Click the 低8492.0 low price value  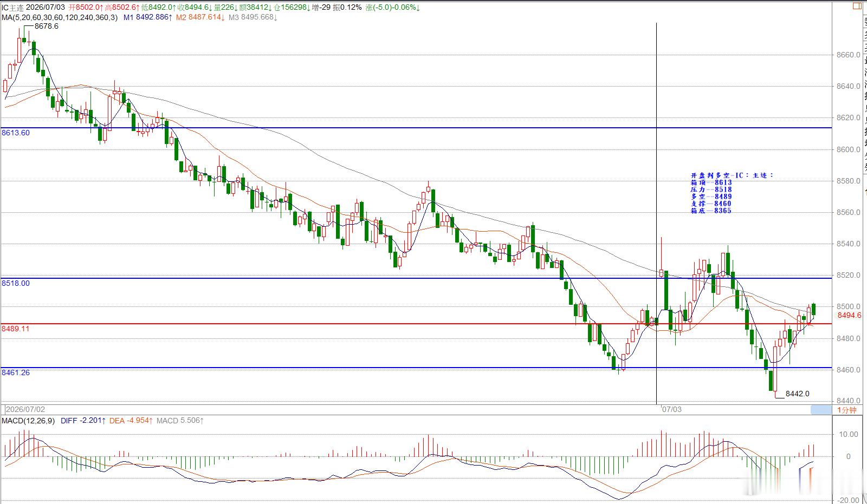pyautogui.click(x=158, y=8)
